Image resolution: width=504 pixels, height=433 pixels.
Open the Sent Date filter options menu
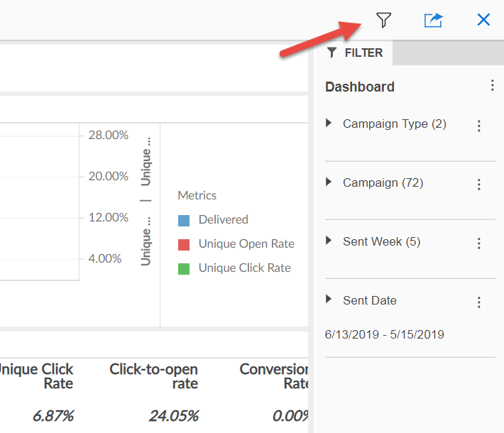pos(479,302)
